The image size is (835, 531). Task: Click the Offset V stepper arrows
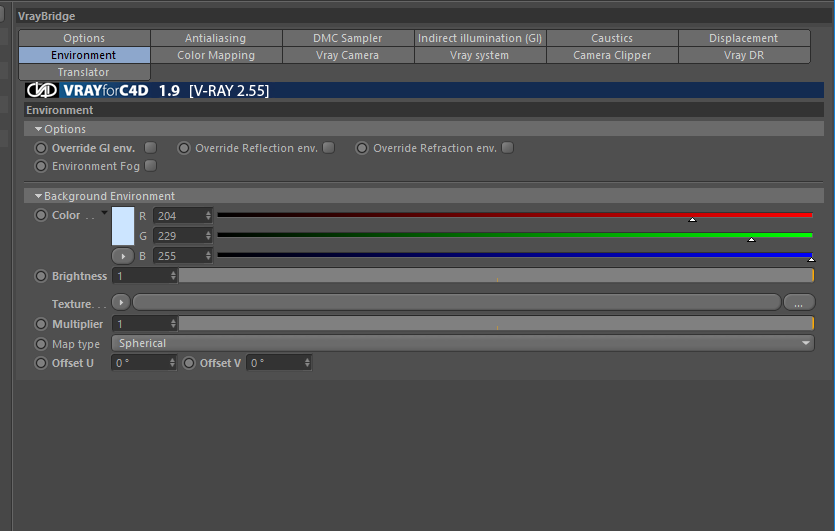tap(307, 363)
